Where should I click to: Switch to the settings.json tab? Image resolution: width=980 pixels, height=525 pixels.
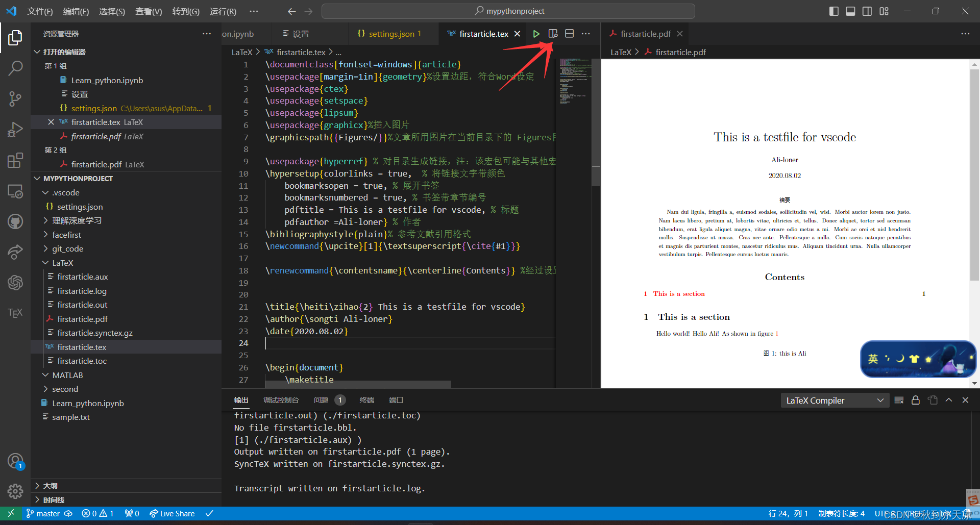(x=391, y=34)
